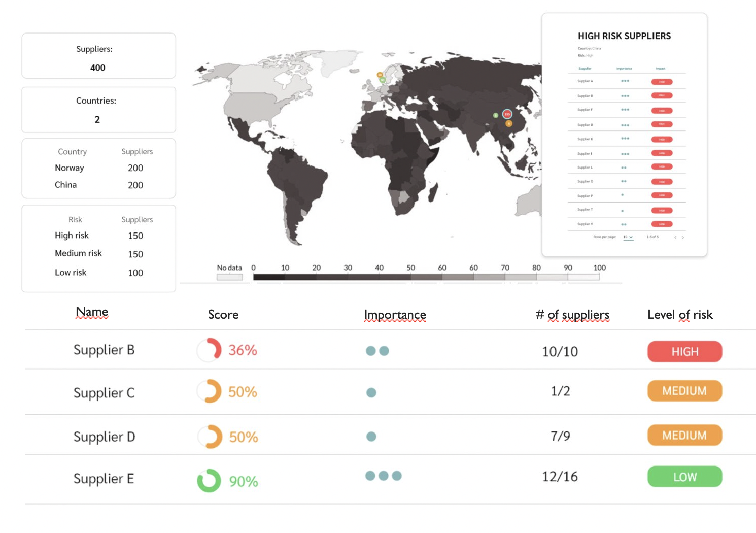The height and width of the screenshot is (533, 756).
Task: Go to next page of high risk suppliers
Action: pos(683,237)
